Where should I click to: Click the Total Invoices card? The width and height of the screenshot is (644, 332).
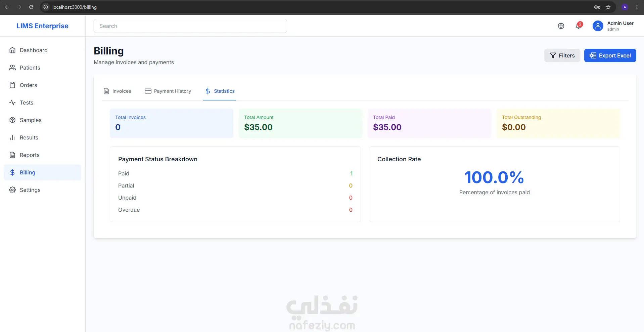point(172,123)
